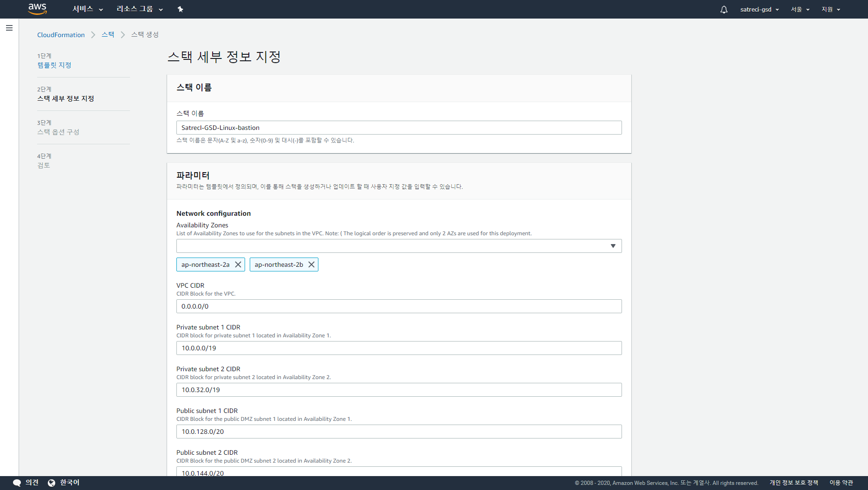This screenshot has height=490, width=868.
Task: Expand the 리소스 그룹 menu
Action: pyautogui.click(x=139, y=9)
